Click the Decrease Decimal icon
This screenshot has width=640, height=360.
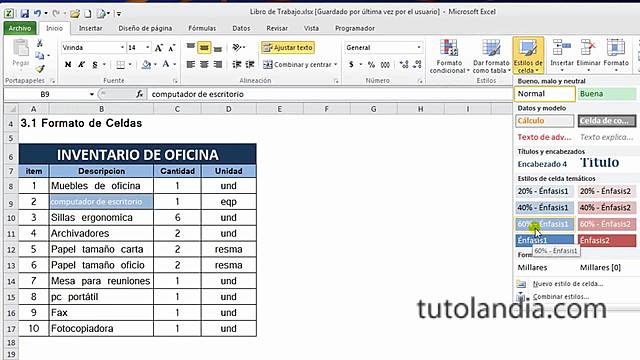pyautogui.click(x=417, y=64)
